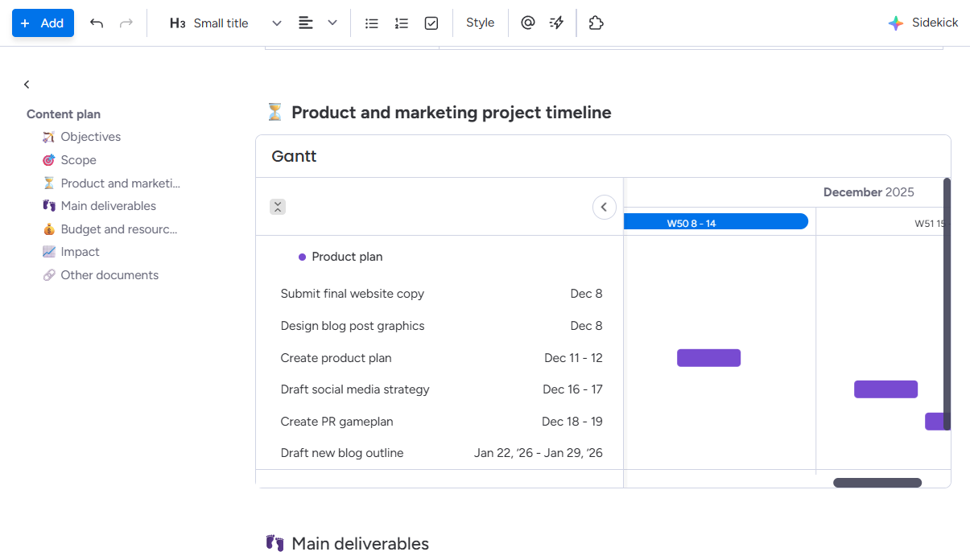This screenshot has width=970, height=560.
Task: Select Create PR gameplan task
Action: 336,422
